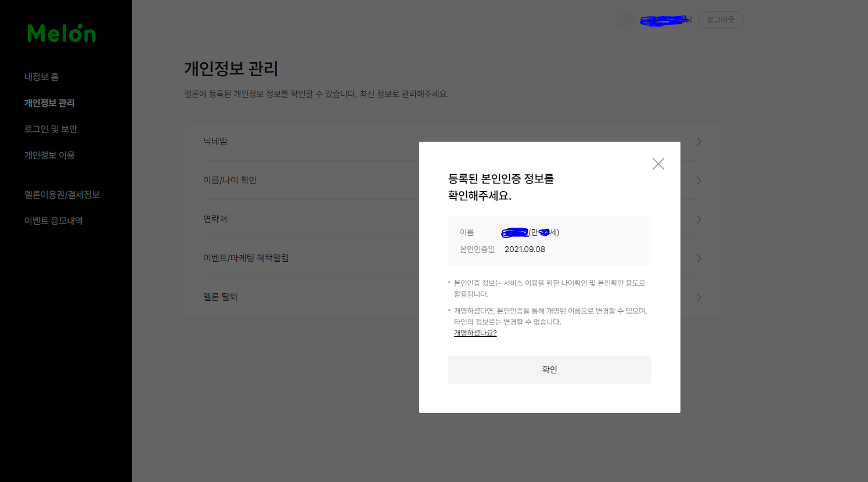The height and width of the screenshot is (482, 868).
Task: Click the 확인 button in the popup
Action: (549, 369)
